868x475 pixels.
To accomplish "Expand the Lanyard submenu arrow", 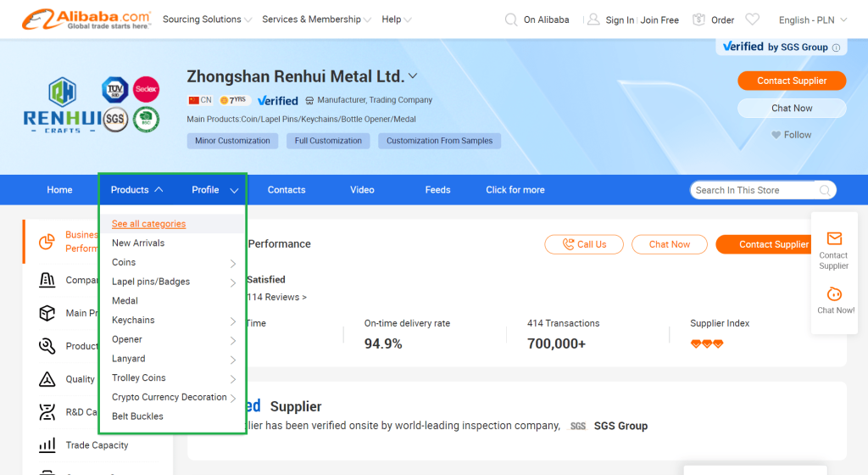I will [233, 360].
